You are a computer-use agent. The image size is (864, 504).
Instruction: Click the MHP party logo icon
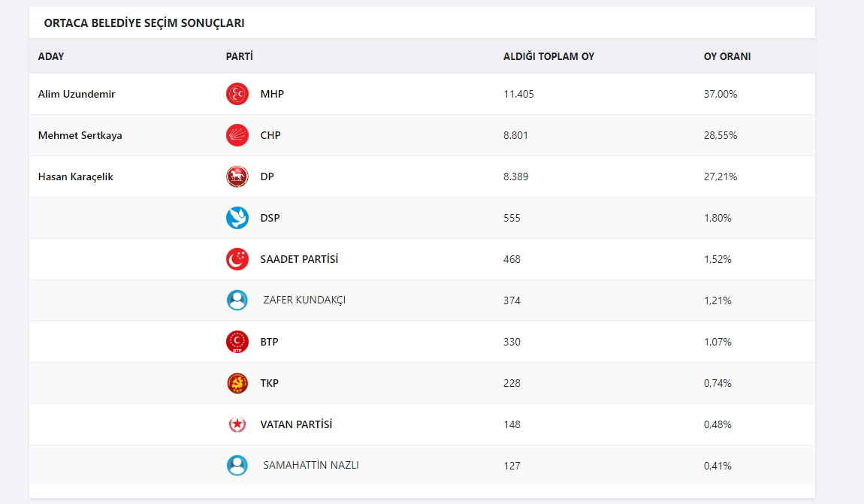pyautogui.click(x=237, y=94)
